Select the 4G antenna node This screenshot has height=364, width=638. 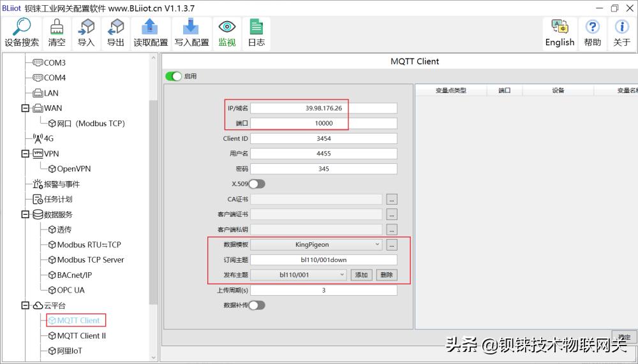click(x=43, y=138)
